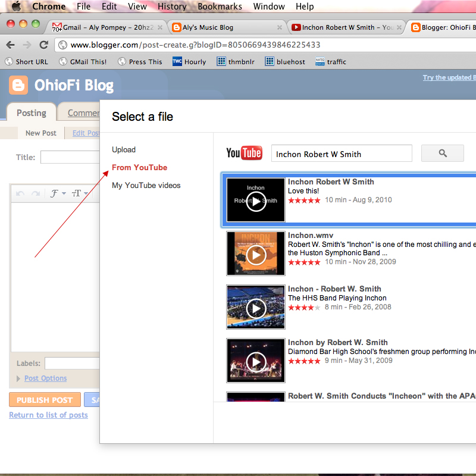
Task: Open the View menu
Action: click(137, 7)
